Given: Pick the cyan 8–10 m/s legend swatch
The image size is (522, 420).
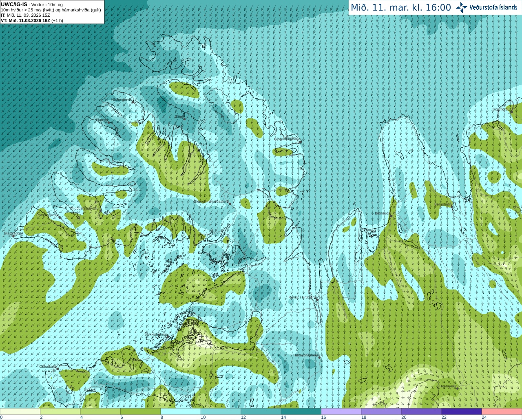Looking at the screenshot, I should (181, 411).
